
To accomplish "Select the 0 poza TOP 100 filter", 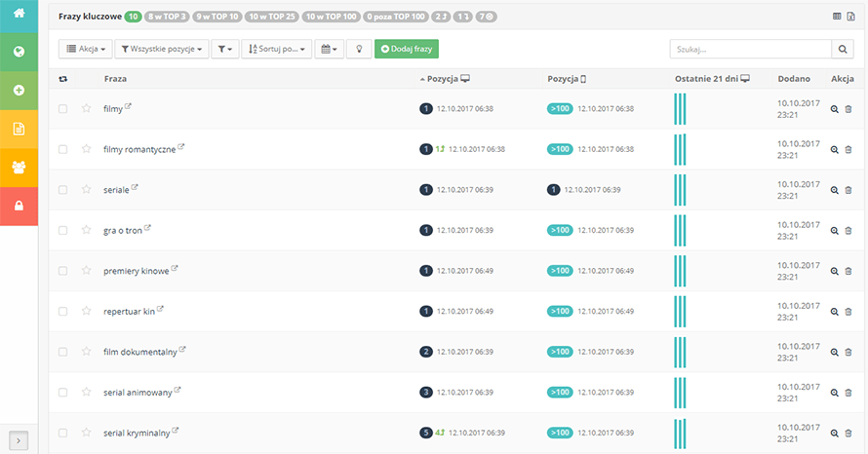I will tap(396, 17).
